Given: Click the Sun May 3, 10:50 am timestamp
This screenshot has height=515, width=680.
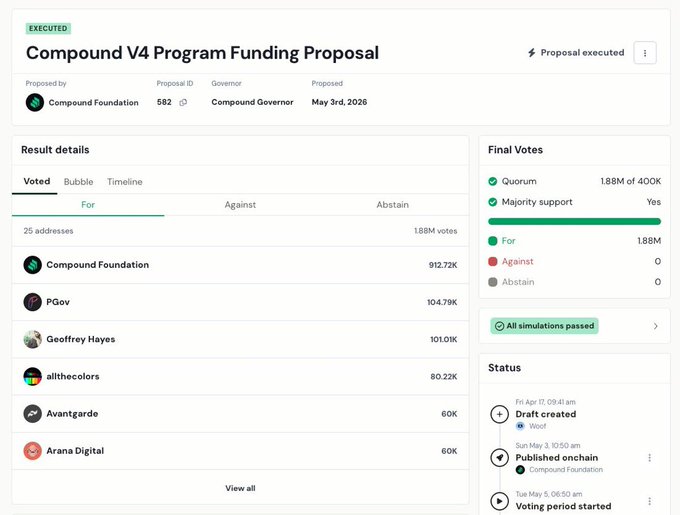Looking at the screenshot, I should 548,446.
